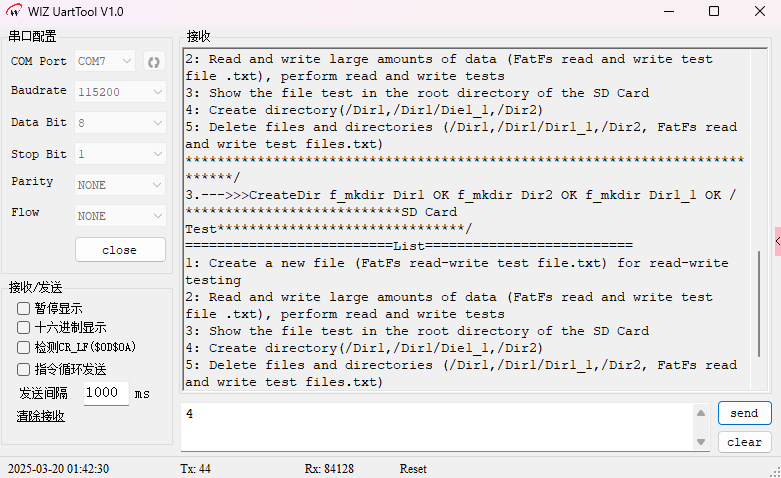This screenshot has height=478, width=781.
Task: Enable 检测CR_LF($0D$0A) checkbox
Action: coord(24,347)
